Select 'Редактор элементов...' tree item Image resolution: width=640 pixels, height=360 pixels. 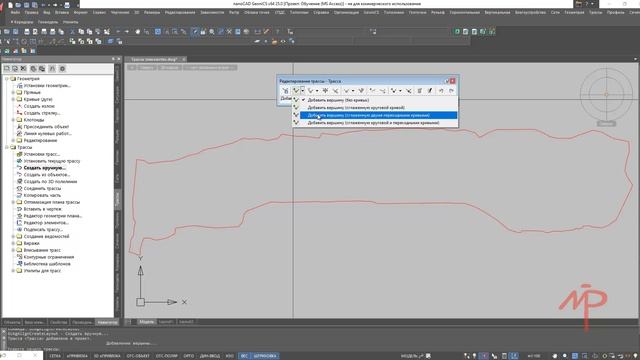point(46,223)
